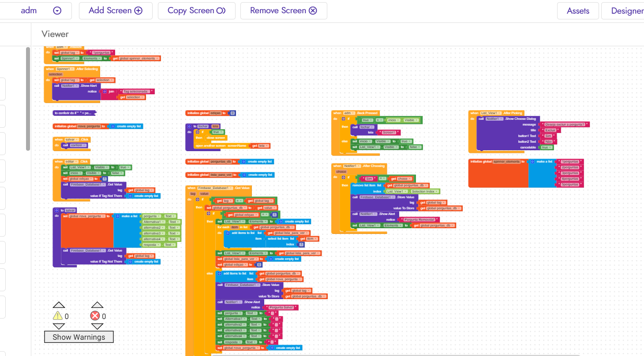Image resolution: width=644 pixels, height=356 pixels.
Task: Click the Add Screen button
Action: pyautogui.click(x=116, y=11)
